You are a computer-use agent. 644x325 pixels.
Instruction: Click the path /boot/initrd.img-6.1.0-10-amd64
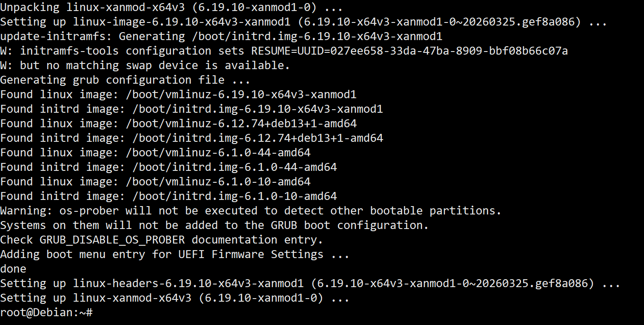coord(235,196)
